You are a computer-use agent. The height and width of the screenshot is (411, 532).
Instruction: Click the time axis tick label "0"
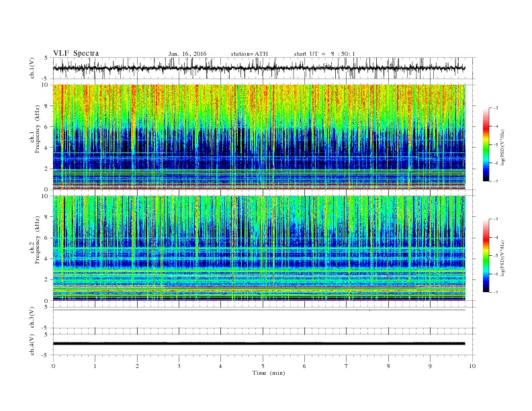pyautogui.click(x=53, y=366)
